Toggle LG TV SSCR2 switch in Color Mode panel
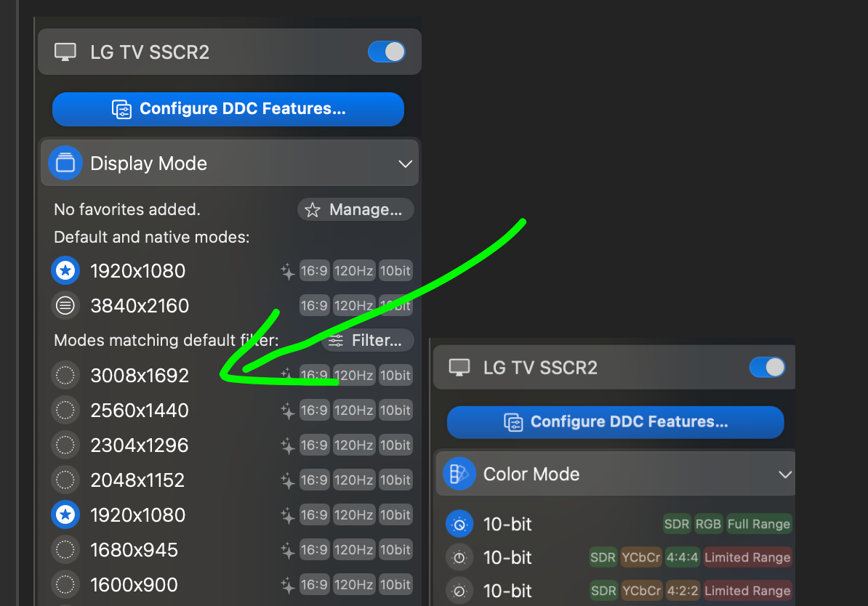Viewport: 868px width, 606px height. 767,367
